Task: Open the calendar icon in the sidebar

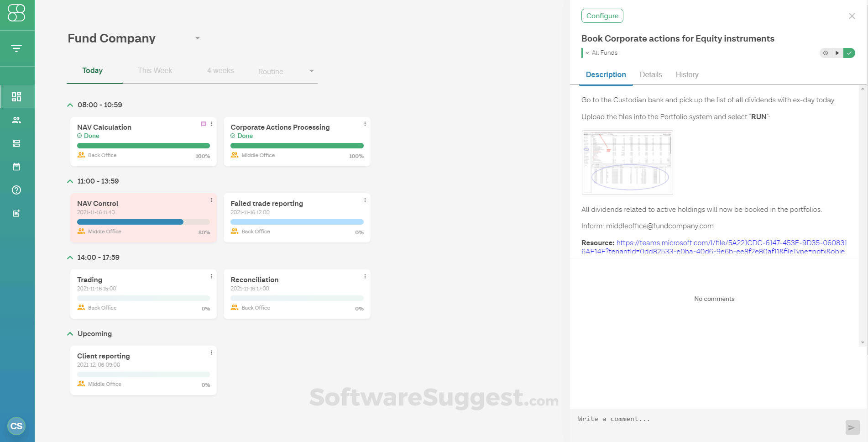Action: tap(16, 167)
